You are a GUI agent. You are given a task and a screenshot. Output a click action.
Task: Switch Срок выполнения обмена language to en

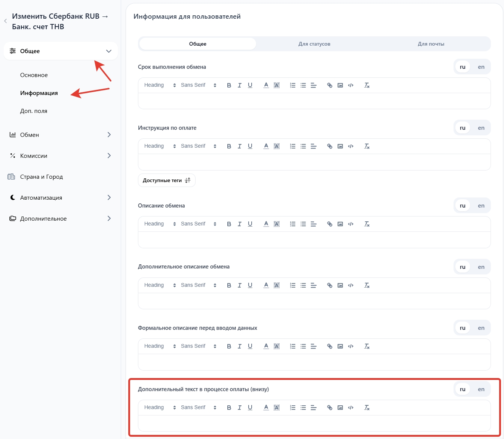(x=481, y=67)
